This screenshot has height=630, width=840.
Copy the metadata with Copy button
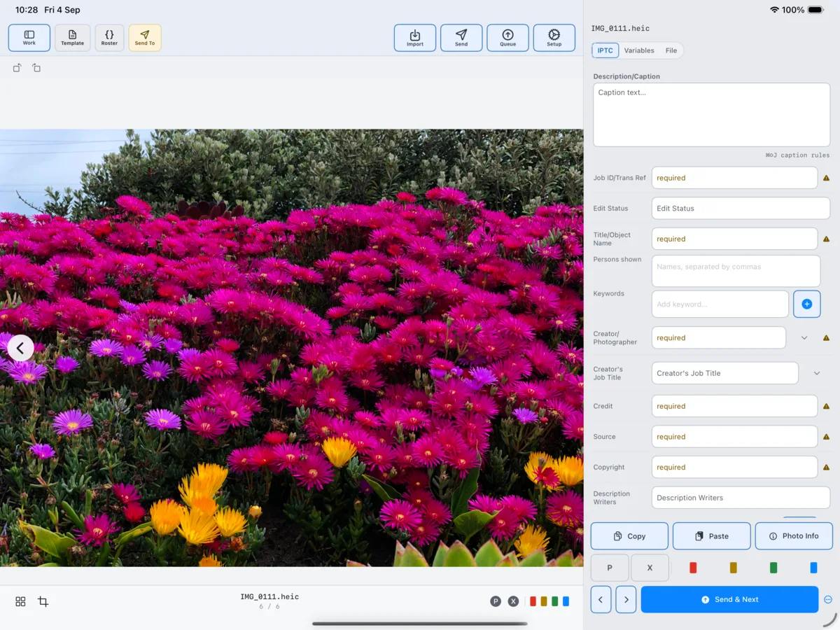point(629,536)
